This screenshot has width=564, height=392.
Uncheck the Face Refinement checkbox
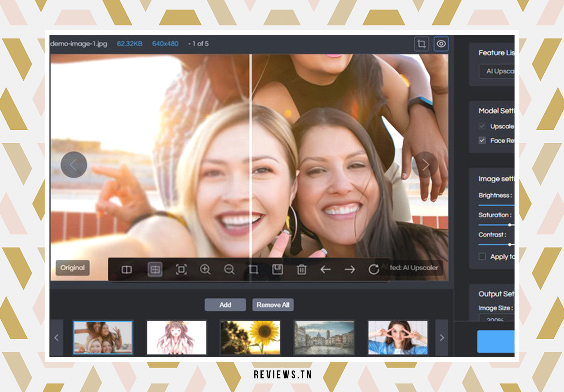[482, 141]
